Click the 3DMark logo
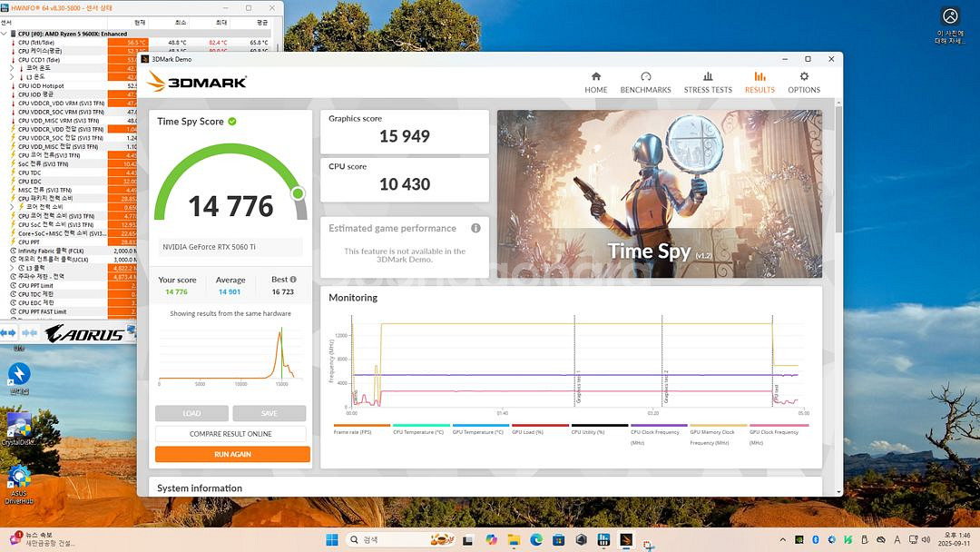980x552 pixels. [x=197, y=82]
